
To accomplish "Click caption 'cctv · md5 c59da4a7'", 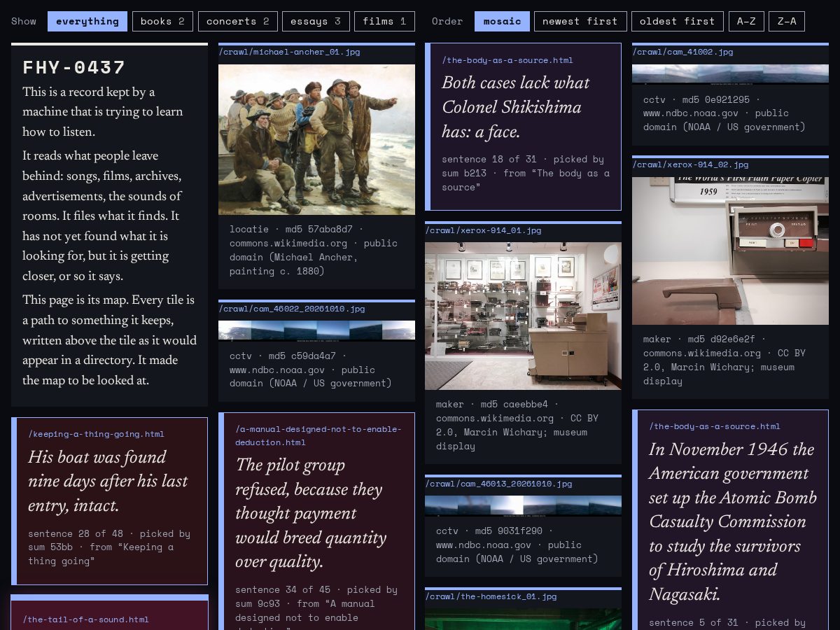I will [x=311, y=370].
